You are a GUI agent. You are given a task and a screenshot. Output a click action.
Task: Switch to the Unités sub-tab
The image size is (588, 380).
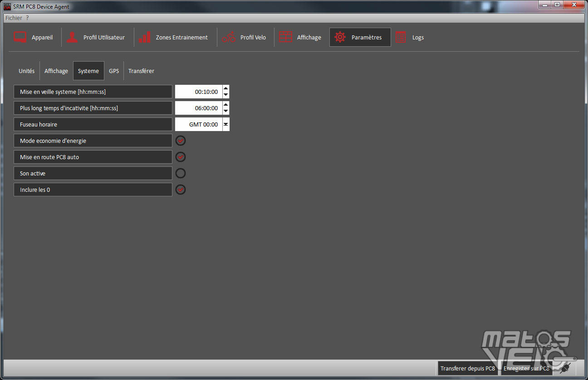tap(26, 71)
